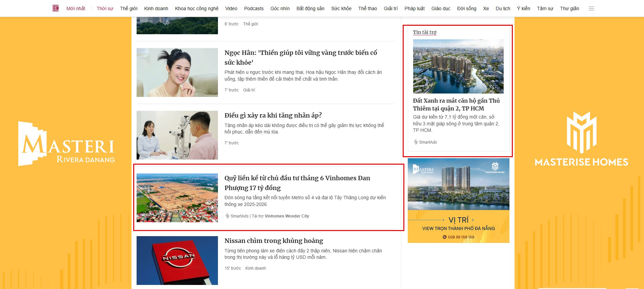Open Giải trí in top menu

(390, 8)
